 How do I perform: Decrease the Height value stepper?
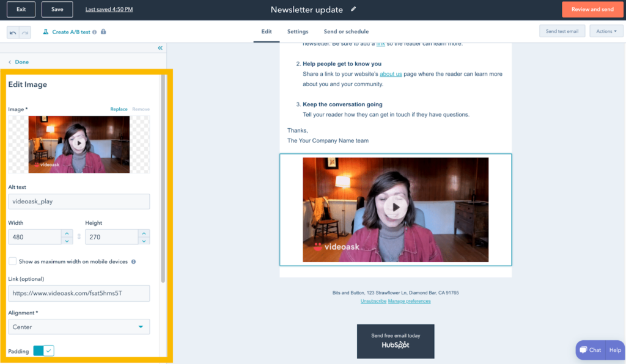coord(144,241)
